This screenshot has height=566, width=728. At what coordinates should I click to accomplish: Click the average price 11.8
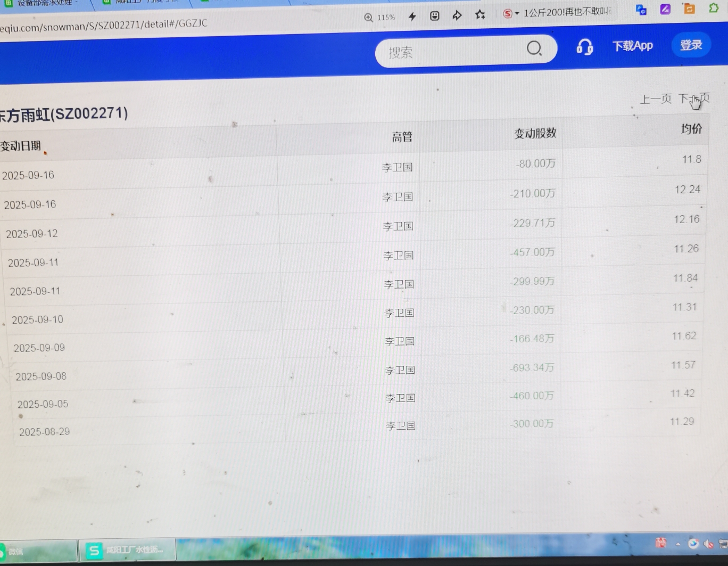tap(692, 159)
